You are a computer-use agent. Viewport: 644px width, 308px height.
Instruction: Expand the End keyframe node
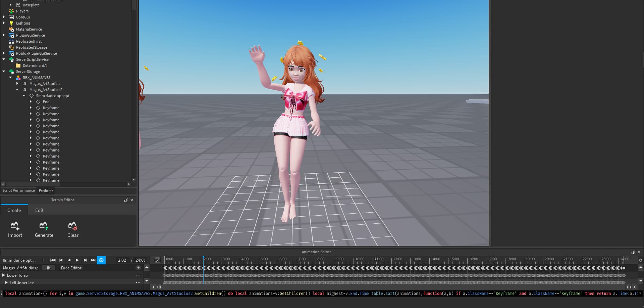[x=31, y=101]
